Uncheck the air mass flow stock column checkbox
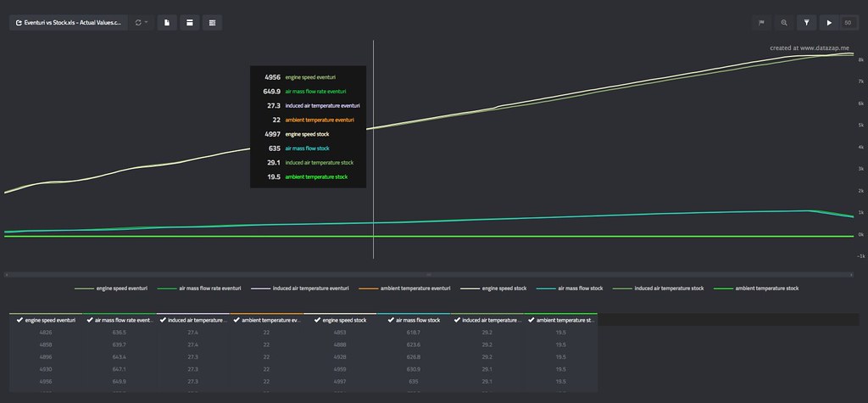Viewport: 868px width, 403px height. pyautogui.click(x=384, y=321)
